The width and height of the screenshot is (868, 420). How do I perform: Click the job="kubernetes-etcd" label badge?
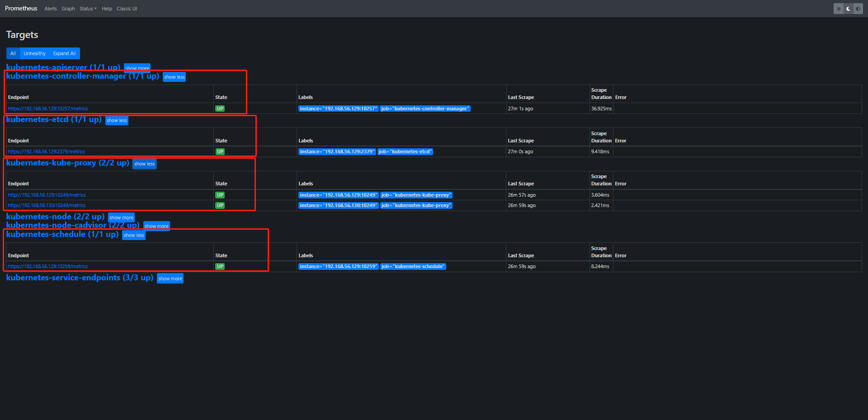(x=405, y=151)
